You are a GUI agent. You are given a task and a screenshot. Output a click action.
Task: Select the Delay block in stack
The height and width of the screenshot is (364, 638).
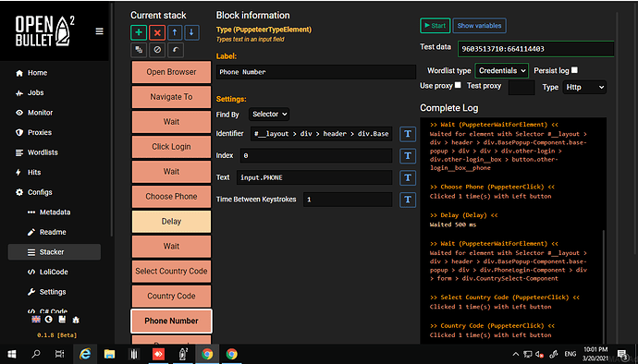coord(171,221)
